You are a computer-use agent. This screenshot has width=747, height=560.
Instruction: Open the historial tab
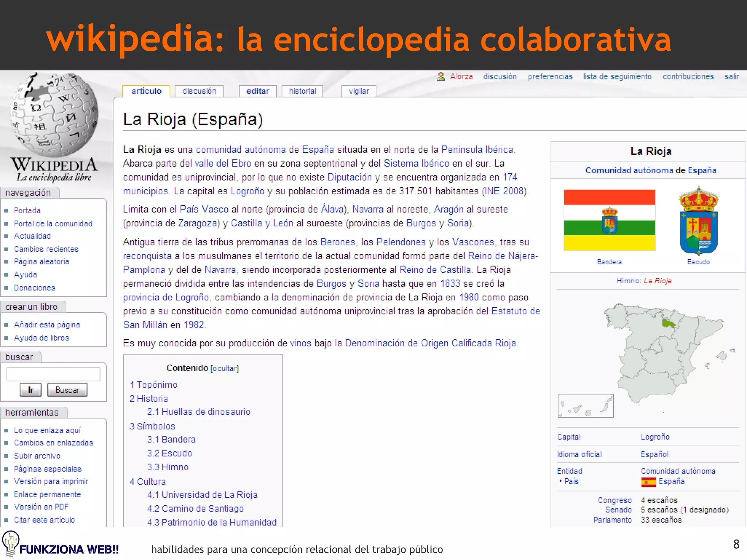tap(302, 91)
